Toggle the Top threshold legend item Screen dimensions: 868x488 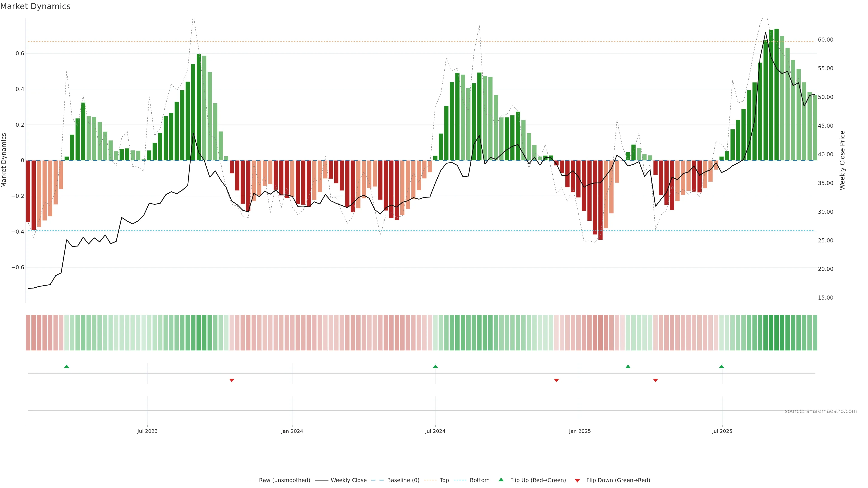pyautogui.click(x=444, y=480)
